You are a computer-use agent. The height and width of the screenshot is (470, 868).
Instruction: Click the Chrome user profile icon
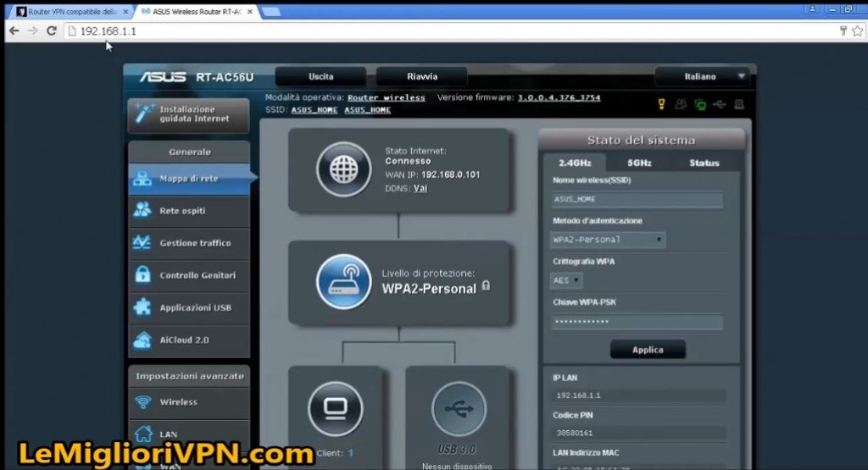pos(812,8)
